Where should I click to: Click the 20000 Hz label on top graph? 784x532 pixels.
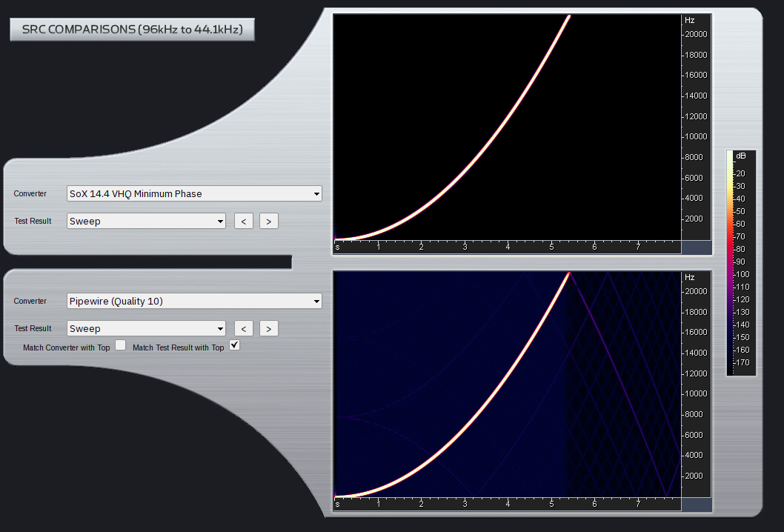(x=696, y=34)
